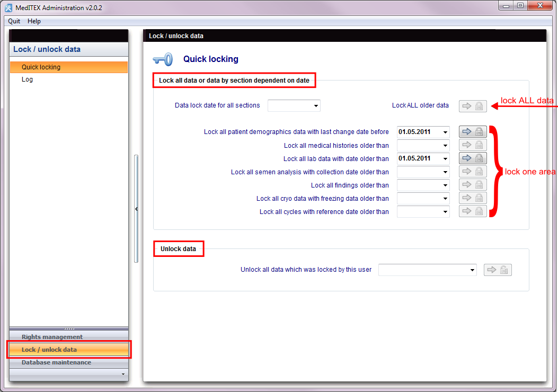This screenshot has height=392, width=558.
Task: Click the key icon beside Quick locking
Action: pyautogui.click(x=163, y=59)
